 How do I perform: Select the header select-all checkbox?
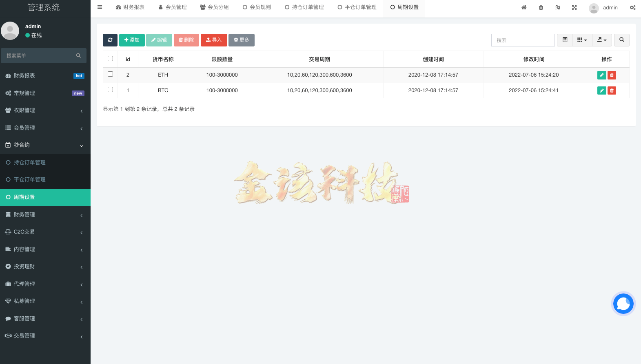click(110, 59)
